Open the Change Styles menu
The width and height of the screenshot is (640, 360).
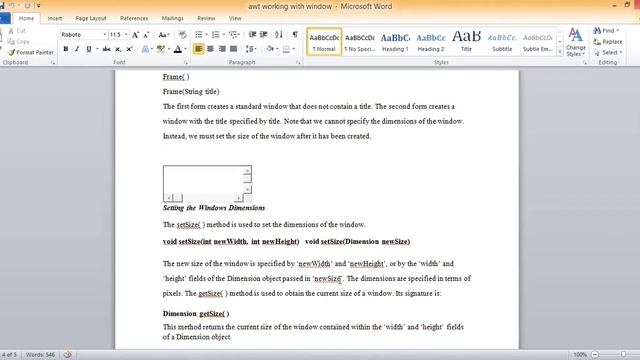pyautogui.click(x=576, y=42)
